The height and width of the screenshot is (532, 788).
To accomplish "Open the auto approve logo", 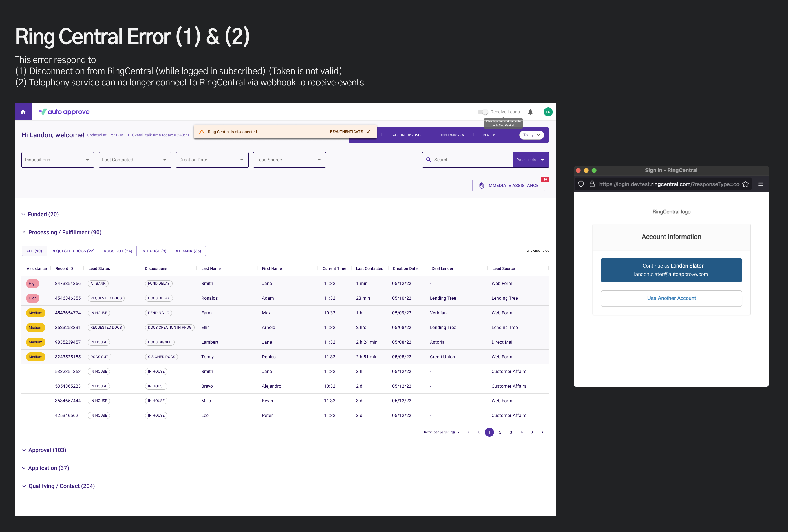I will coord(64,112).
